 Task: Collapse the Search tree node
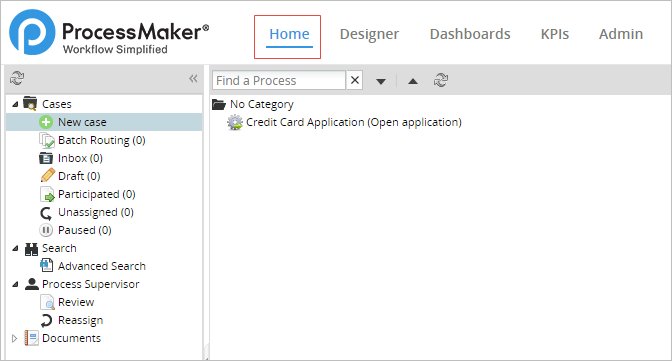[15, 248]
